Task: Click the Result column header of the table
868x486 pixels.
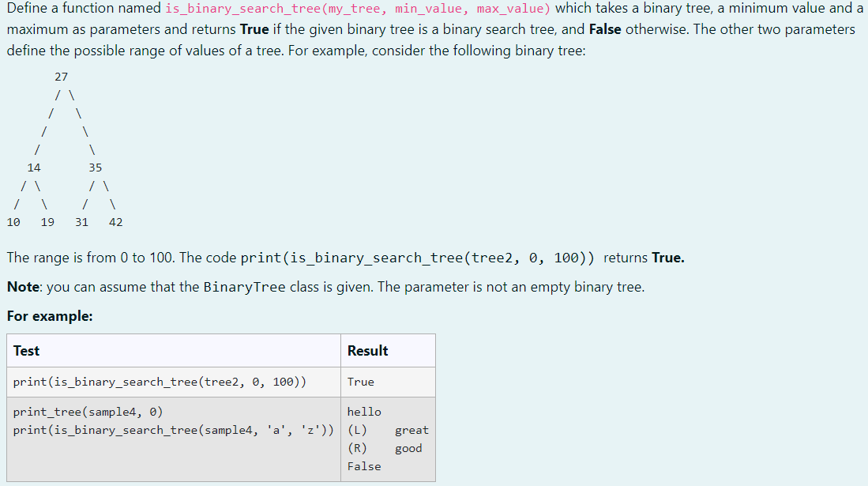Action: pos(368,350)
